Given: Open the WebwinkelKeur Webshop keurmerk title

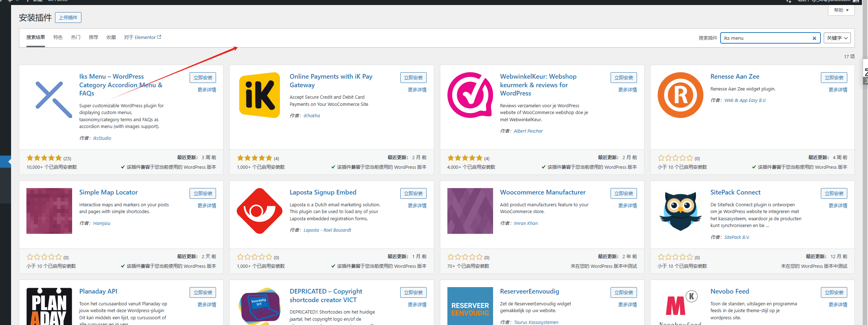Looking at the screenshot, I should [x=538, y=85].
